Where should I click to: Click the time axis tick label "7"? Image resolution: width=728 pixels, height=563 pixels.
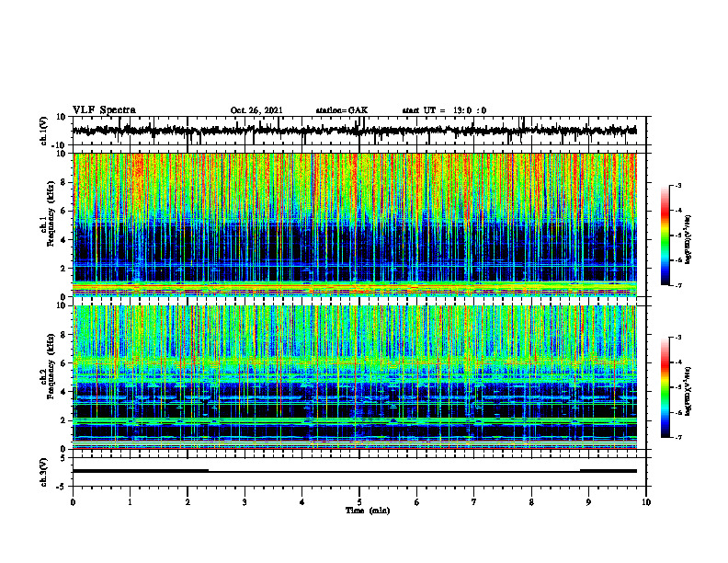[x=474, y=502]
